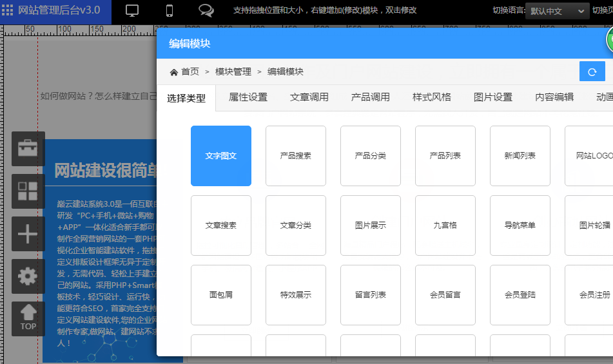Screen dimensions: 613x364
Task: Switch to the 内容编辑 tab
Action: tap(554, 97)
